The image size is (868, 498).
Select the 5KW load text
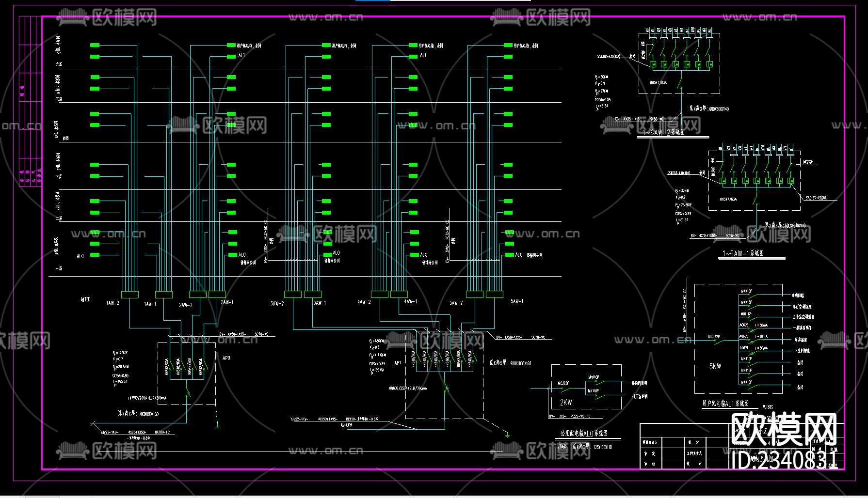pos(715,366)
